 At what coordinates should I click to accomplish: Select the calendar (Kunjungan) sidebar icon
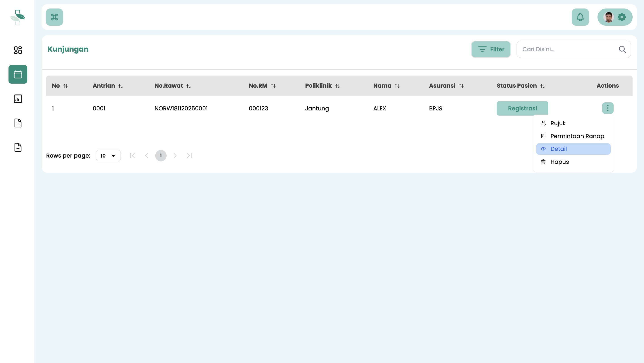[17, 74]
